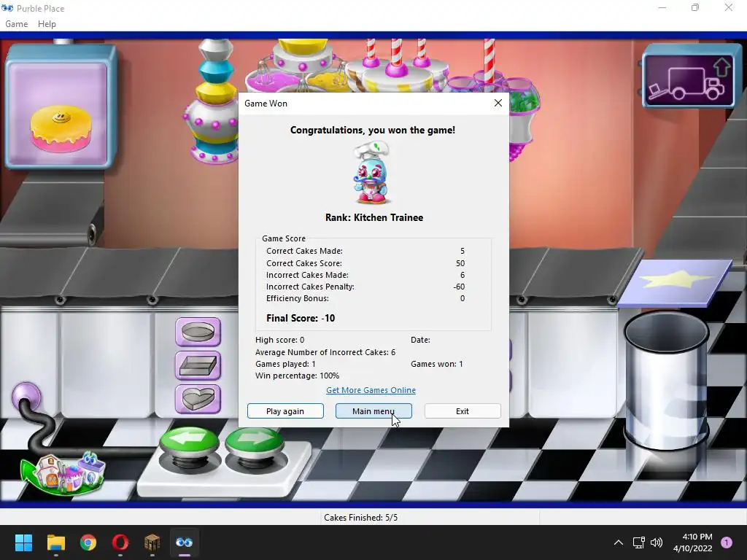Click the Purble Place village home icon
The image size is (747, 560).
pos(63,473)
